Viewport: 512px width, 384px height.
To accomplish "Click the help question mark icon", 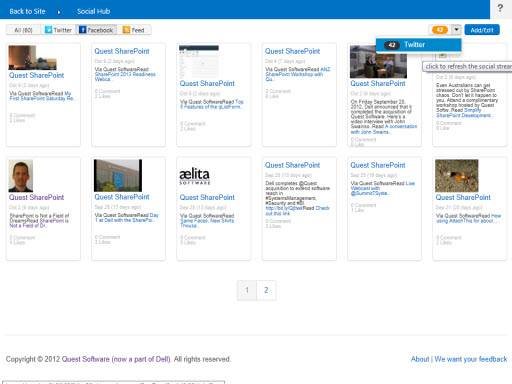I will point(500,8).
